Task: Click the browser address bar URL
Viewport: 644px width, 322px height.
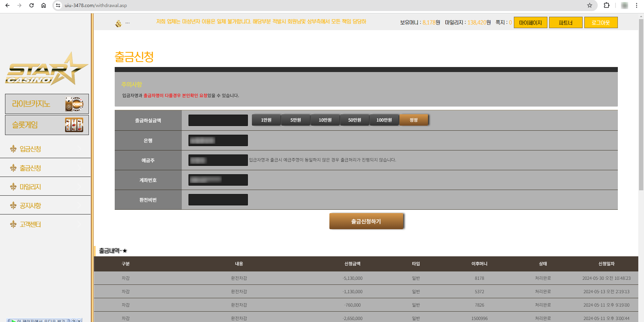Action: 96,5
